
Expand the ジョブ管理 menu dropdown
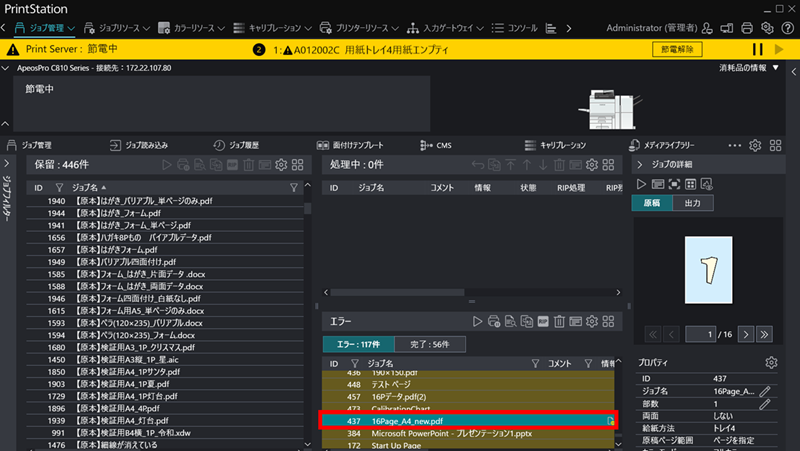pyautogui.click(x=70, y=28)
